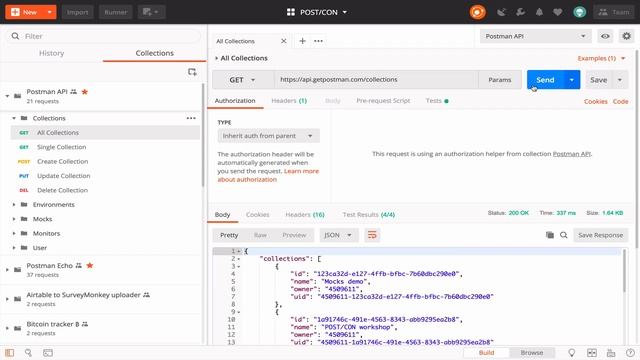Open the Runner button
The height and width of the screenshot is (360, 640).
(x=116, y=12)
